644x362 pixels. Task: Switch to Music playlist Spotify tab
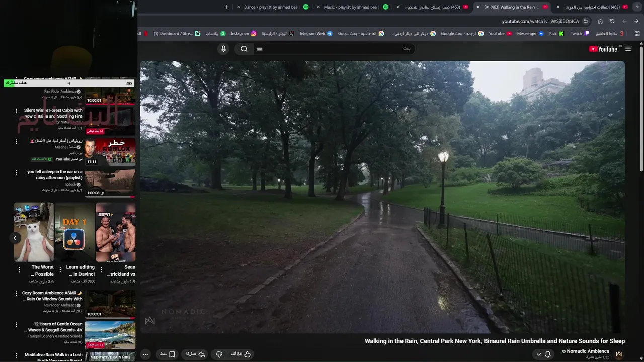pyautogui.click(x=352, y=7)
